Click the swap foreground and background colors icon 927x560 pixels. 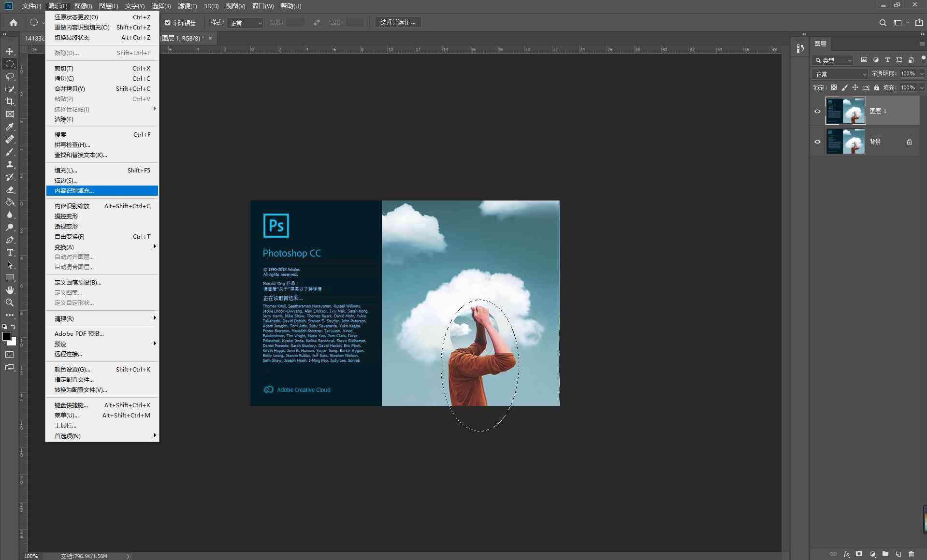click(14, 327)
